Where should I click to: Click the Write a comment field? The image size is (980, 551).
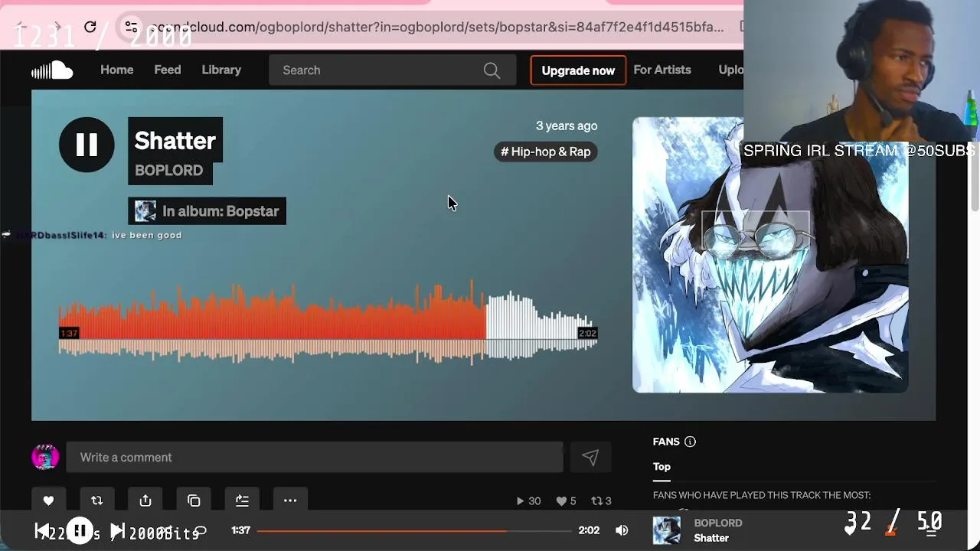(315, 458)
